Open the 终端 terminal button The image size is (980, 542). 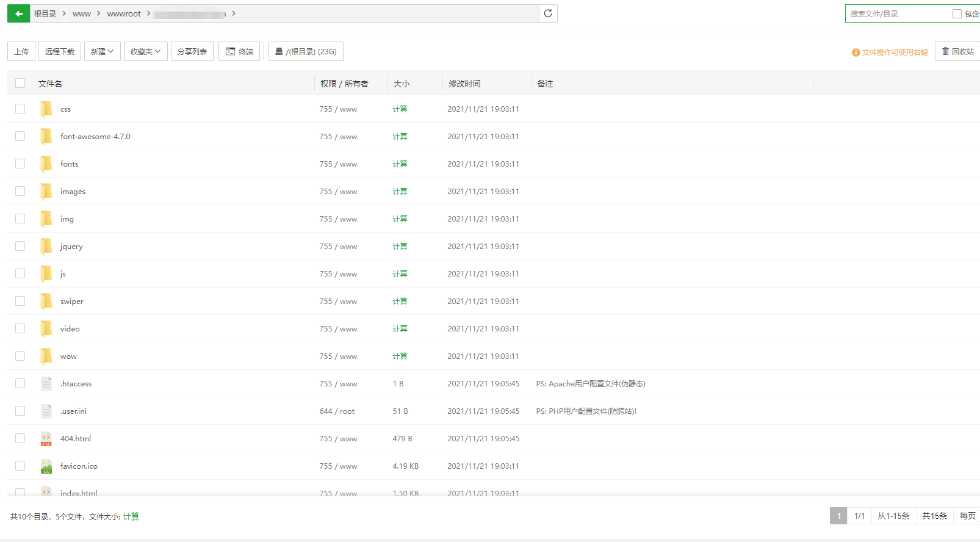click(x=239, y=51)
